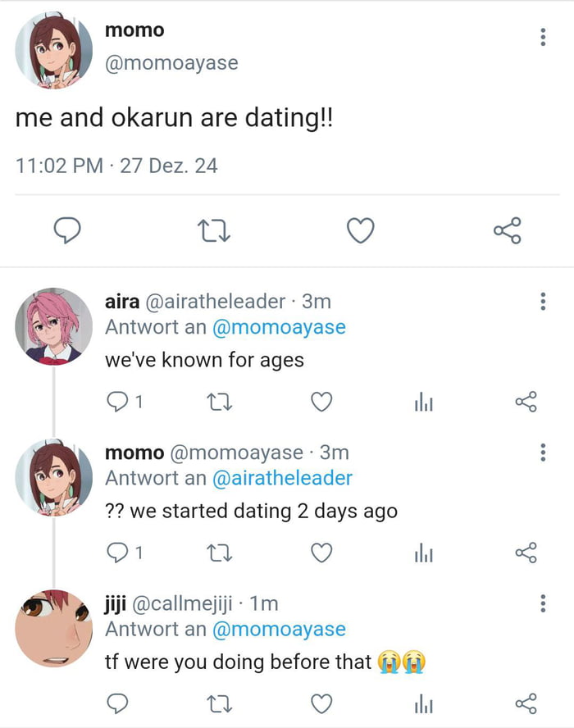This screenshot has width=574, height=728.
Task: Like momo's main tweet with the heart
Action: tap(361, 233)
